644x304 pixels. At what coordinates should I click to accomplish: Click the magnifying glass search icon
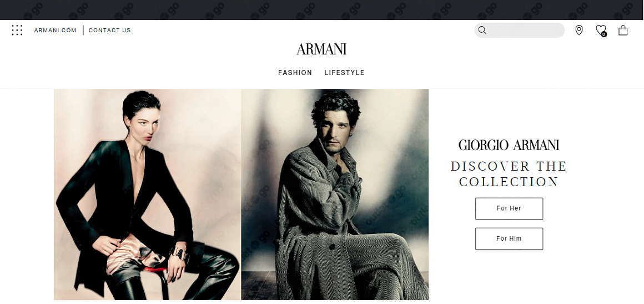point(482,31)
